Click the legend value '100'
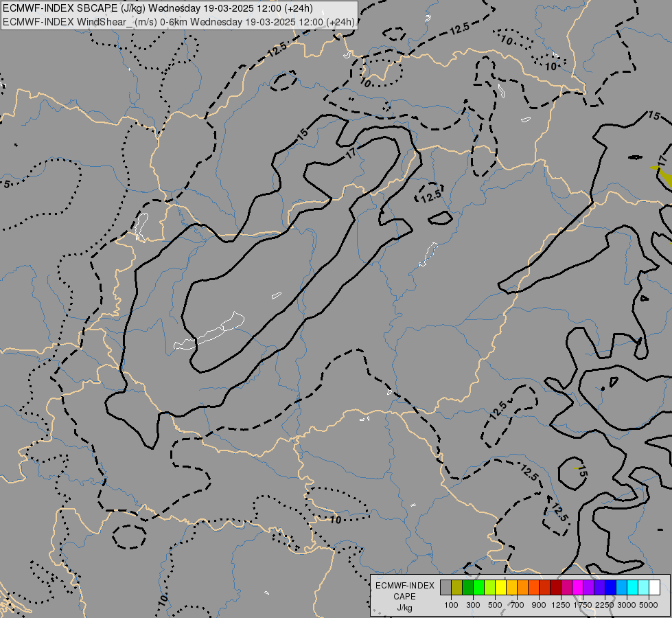This screenshot has width=672, height=618. 451,605
